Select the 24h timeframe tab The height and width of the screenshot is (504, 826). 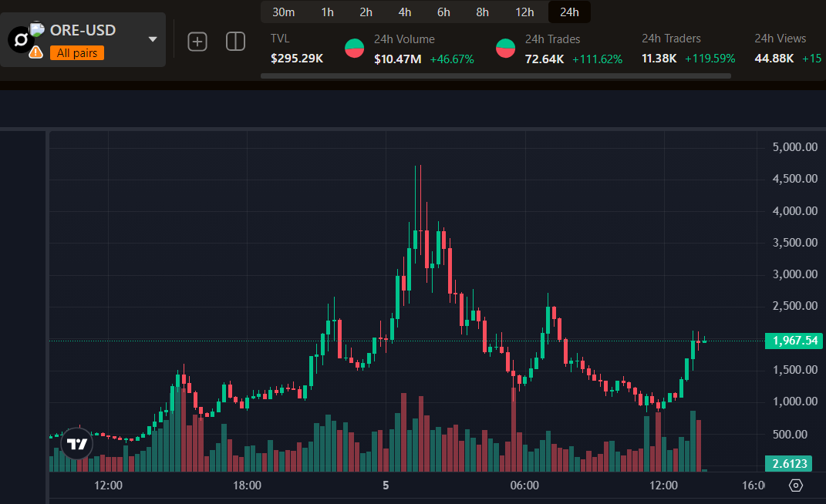click(569, 12)
